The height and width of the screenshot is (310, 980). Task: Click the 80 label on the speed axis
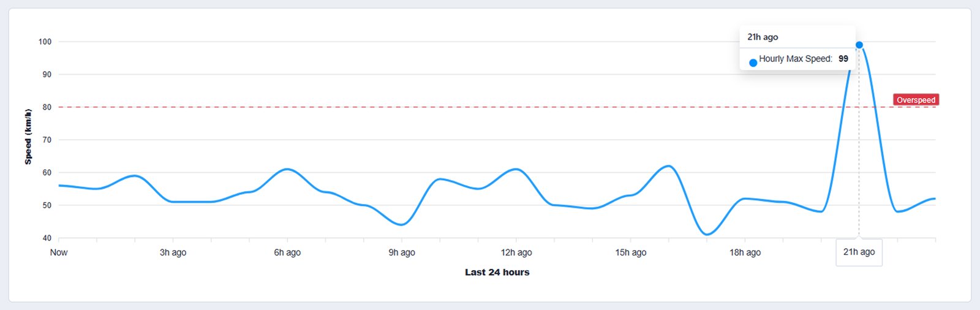point(47,107)
